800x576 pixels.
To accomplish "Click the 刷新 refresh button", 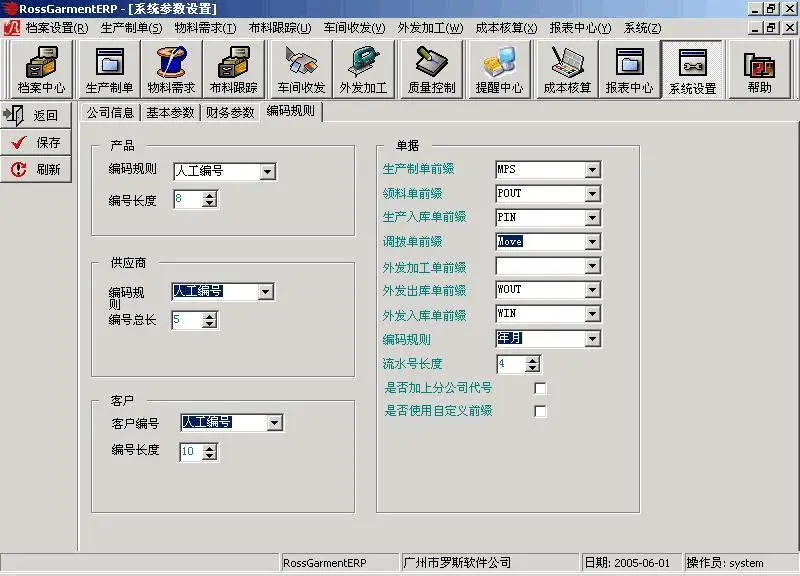I will point(37,168).
